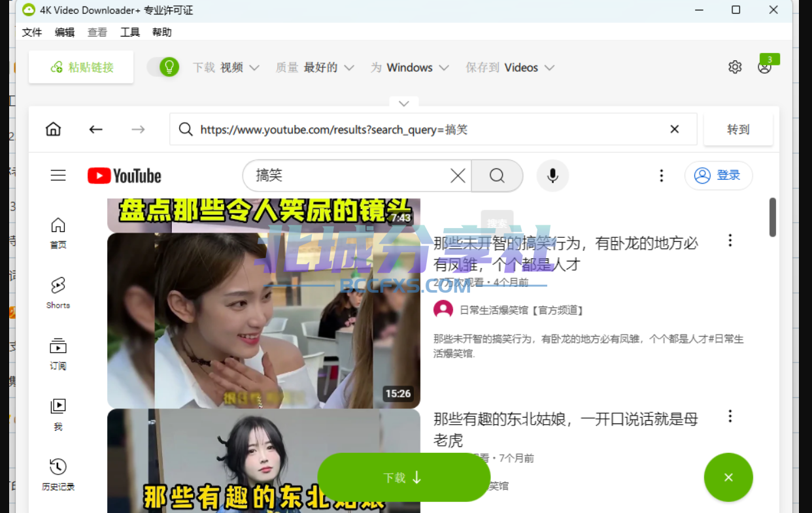
Task: Clear the YouTube search query X
Action: pyautogui.click(x=458, y=176)
